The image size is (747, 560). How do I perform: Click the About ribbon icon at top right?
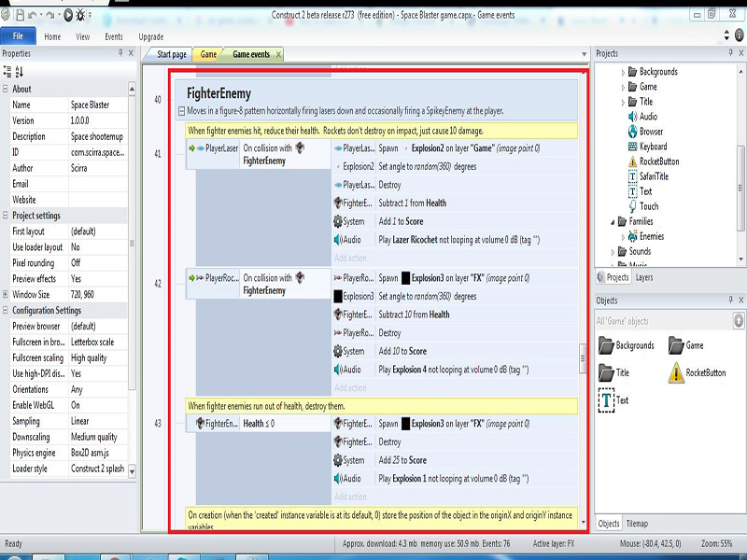(x=739, y=35)
